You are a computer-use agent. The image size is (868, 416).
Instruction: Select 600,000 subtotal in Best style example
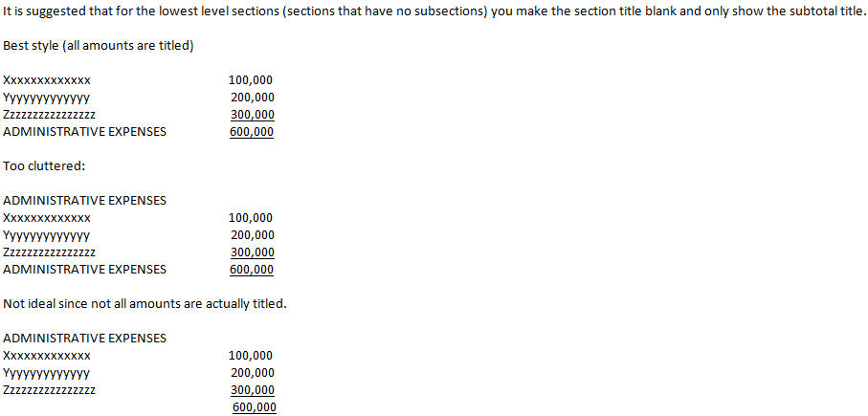[x=252, y=132]
